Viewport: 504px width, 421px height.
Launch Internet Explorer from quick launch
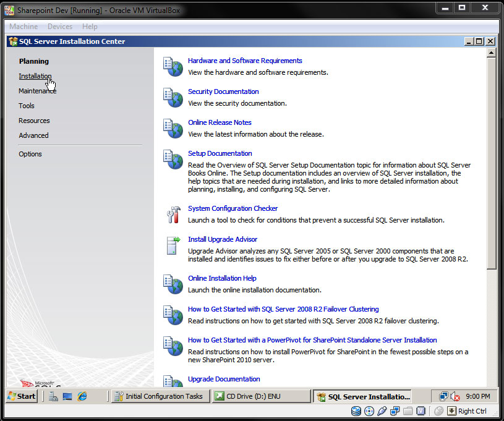pyautogui.click(x=82, y=396)
